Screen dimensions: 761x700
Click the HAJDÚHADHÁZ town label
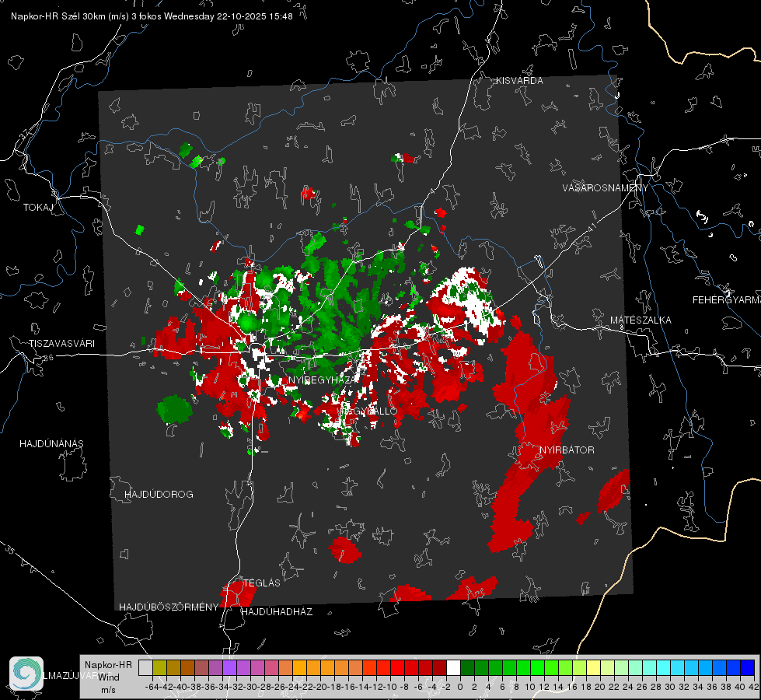coord(277,612)
